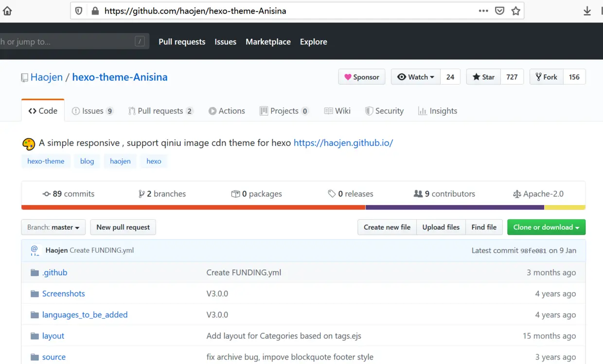
Task: Open the 89 commits link
Action: pos(69,194)
